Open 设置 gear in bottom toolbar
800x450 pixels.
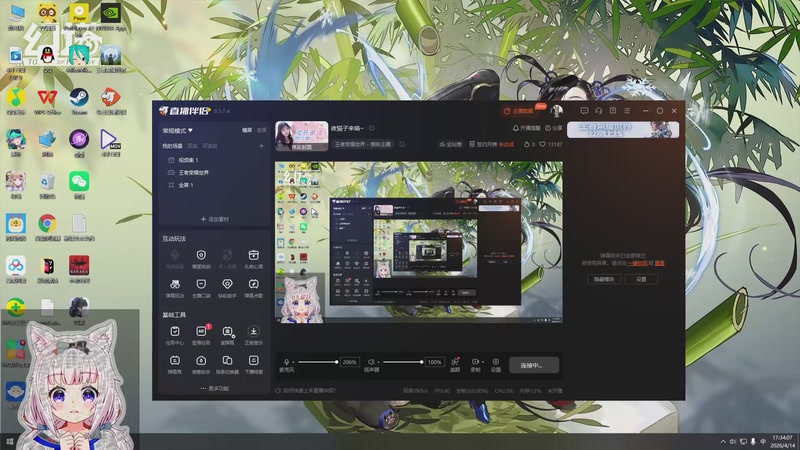495,364
